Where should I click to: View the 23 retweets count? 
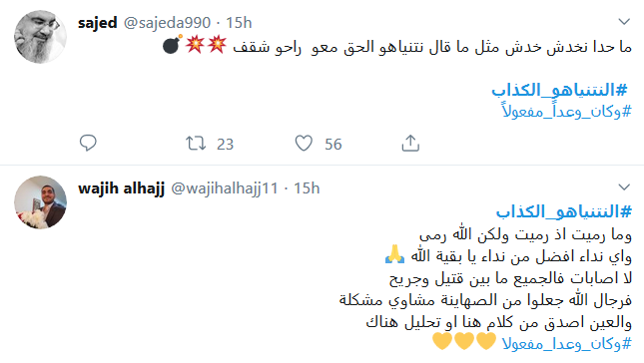225,145
